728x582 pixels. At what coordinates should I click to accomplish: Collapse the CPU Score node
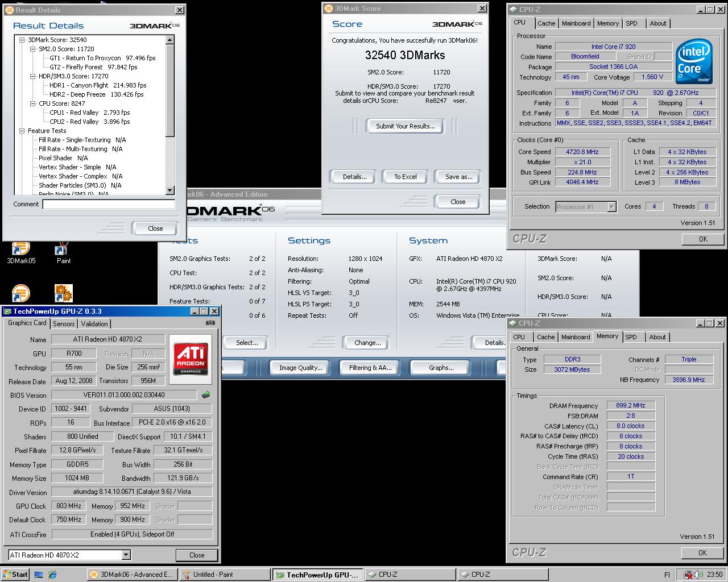click(33, 103)
